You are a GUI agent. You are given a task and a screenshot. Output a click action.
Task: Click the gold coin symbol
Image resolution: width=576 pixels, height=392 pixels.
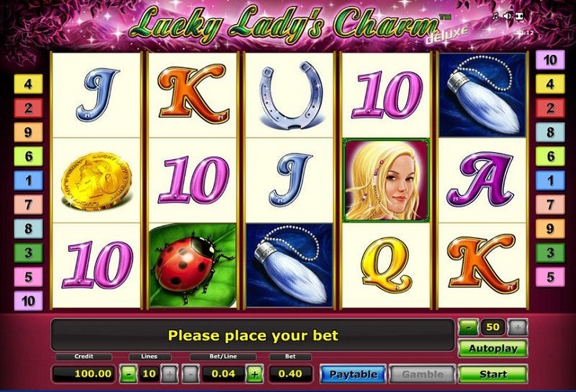click(x=96, y=181)
